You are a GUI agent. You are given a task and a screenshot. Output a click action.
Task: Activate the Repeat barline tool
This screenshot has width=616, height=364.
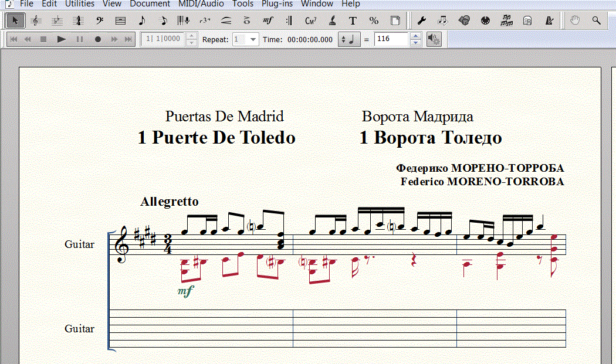click(289, 21)
